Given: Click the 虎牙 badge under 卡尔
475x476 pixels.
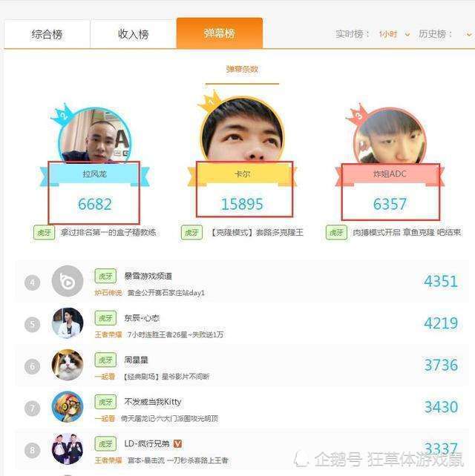Looking at the screenshot, I should point(191,233).
